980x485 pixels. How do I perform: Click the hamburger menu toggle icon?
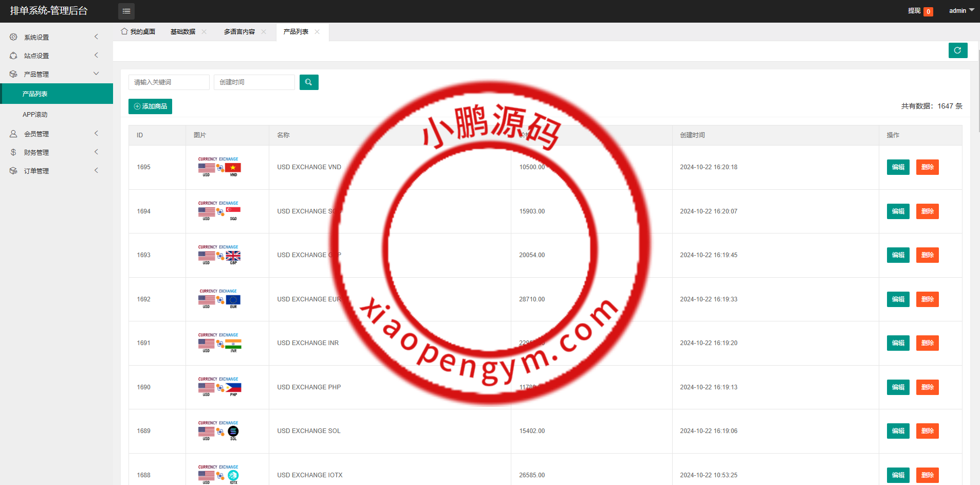click(x=126, y=11)
